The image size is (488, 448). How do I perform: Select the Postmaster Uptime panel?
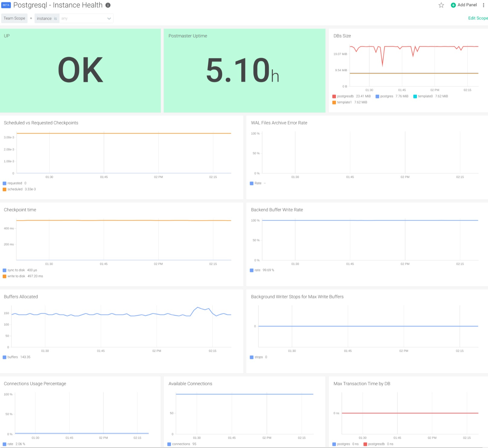(x=244, y=70)
